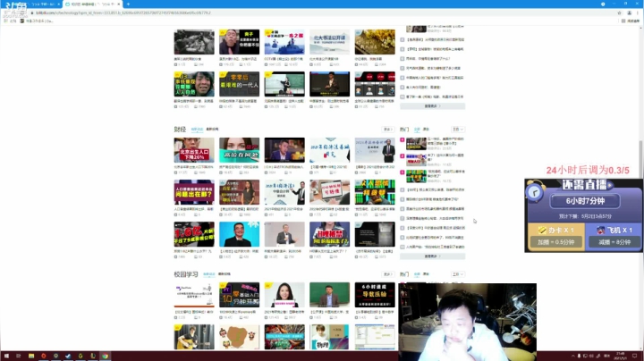The width and height of the screenshot is (644, 361).
Task: Open the Apps shortcut in bookmarks bar
Action: tap(11, 21)
